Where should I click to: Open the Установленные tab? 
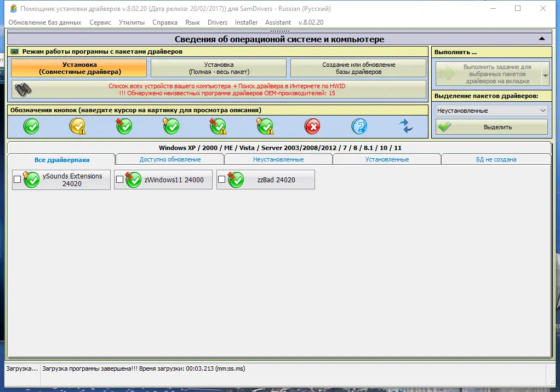(x=387, y=159)
